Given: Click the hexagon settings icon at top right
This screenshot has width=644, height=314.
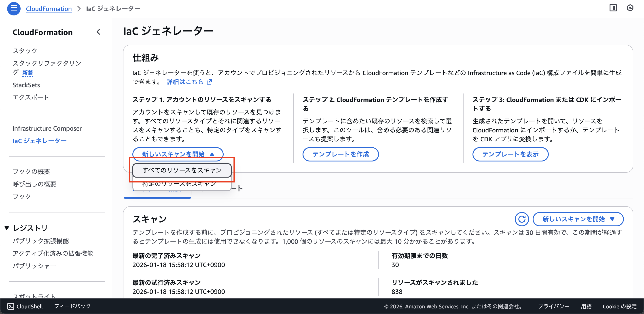Looking at the screenshot, I should click(630, 8).
